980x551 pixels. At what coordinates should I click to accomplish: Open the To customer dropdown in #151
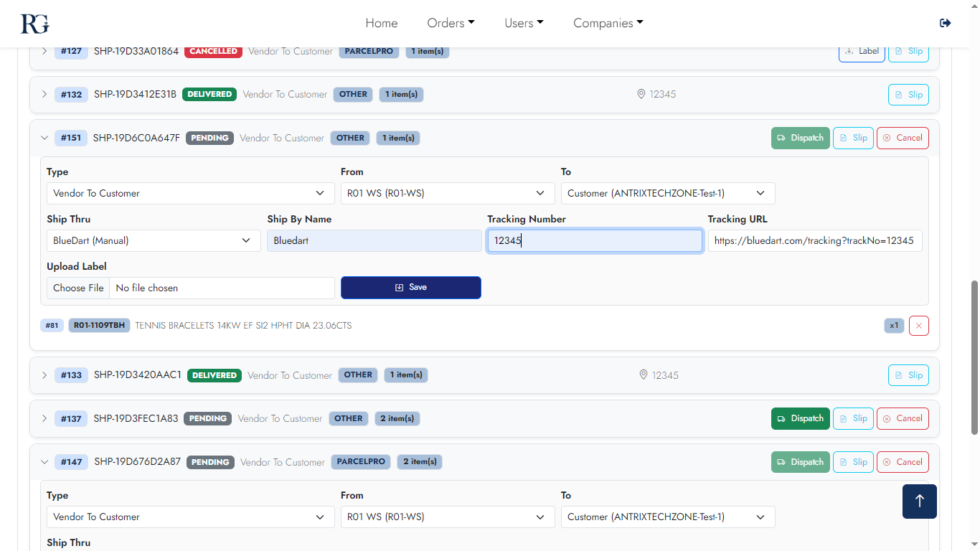667,194
